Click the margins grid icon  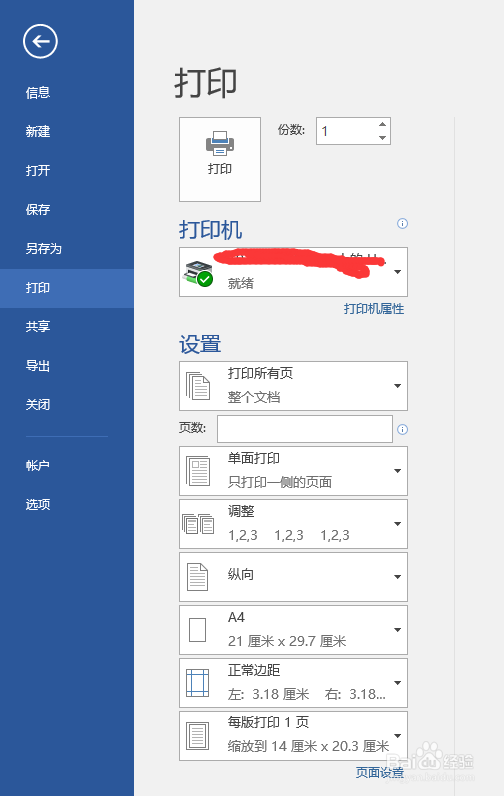197,683
